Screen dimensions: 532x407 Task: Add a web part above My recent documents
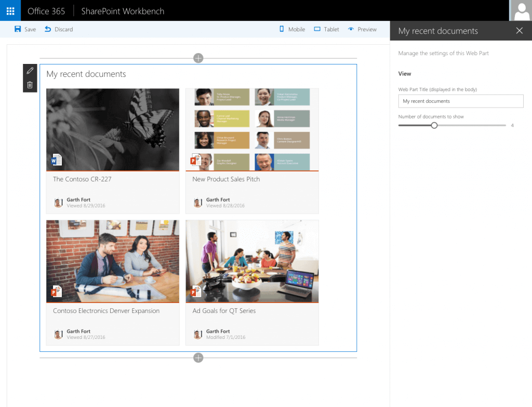pos(198,58)
